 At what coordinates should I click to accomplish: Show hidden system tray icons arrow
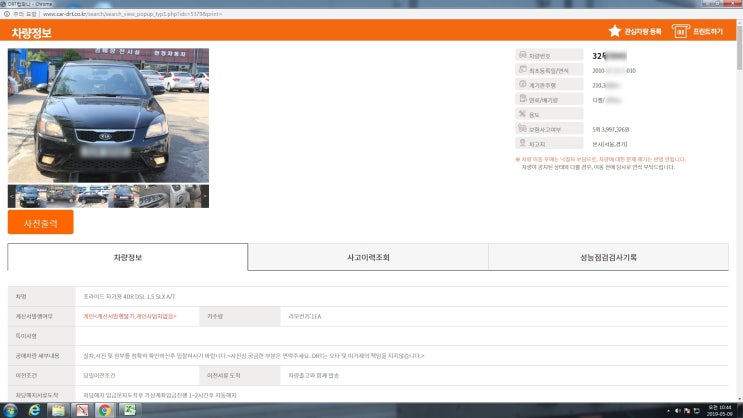668,411
